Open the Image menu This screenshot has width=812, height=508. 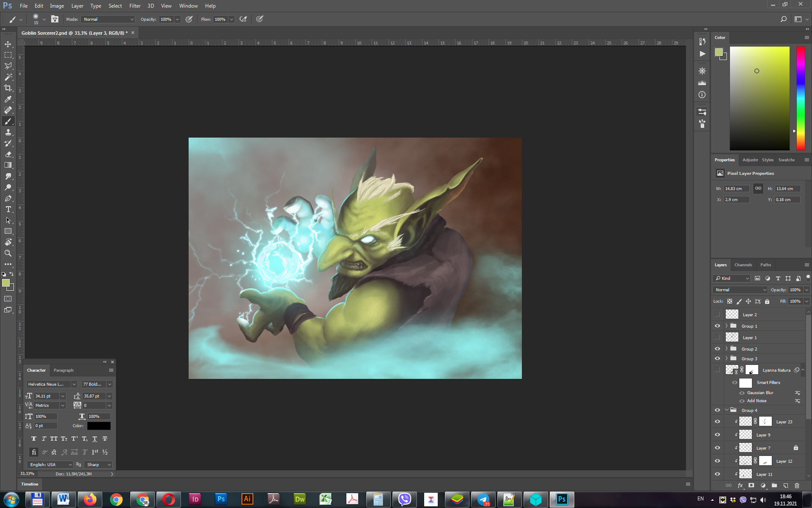pyautogui.click(x=57, y=6)
